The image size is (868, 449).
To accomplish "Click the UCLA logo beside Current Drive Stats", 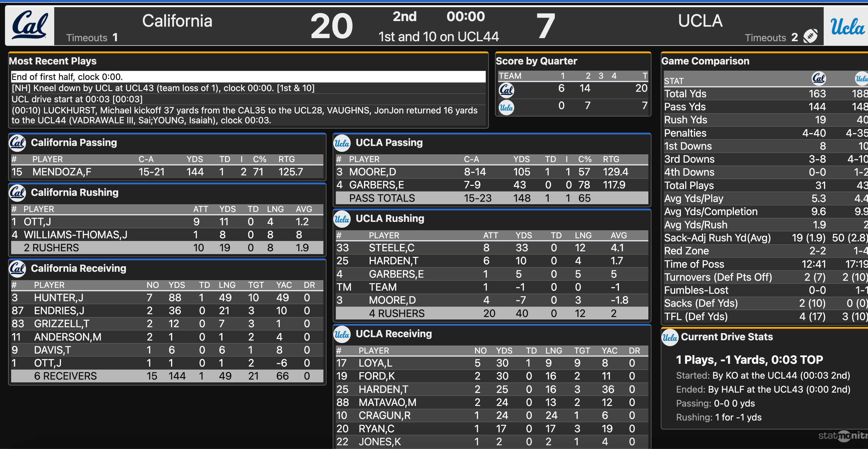I will click(x=670, y=337).
